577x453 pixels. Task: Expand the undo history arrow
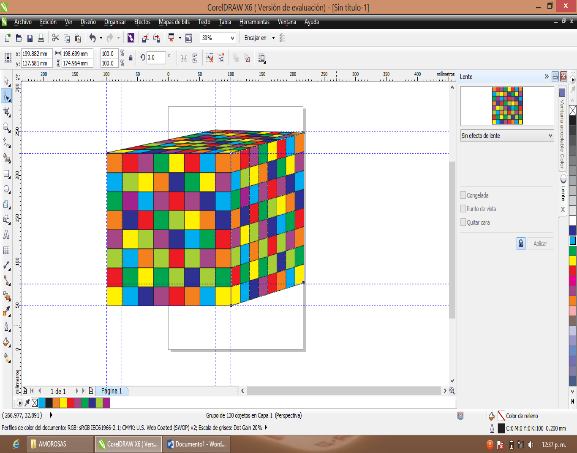coord(101,38)
